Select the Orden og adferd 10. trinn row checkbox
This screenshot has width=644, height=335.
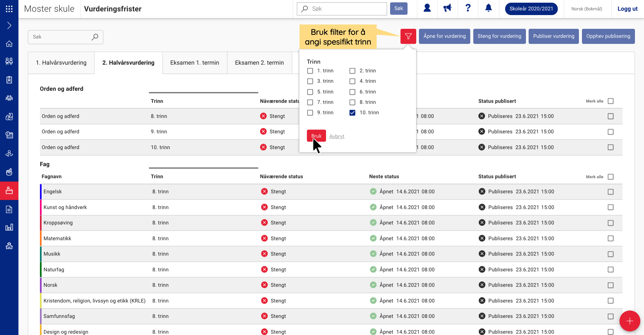[610, 147]
